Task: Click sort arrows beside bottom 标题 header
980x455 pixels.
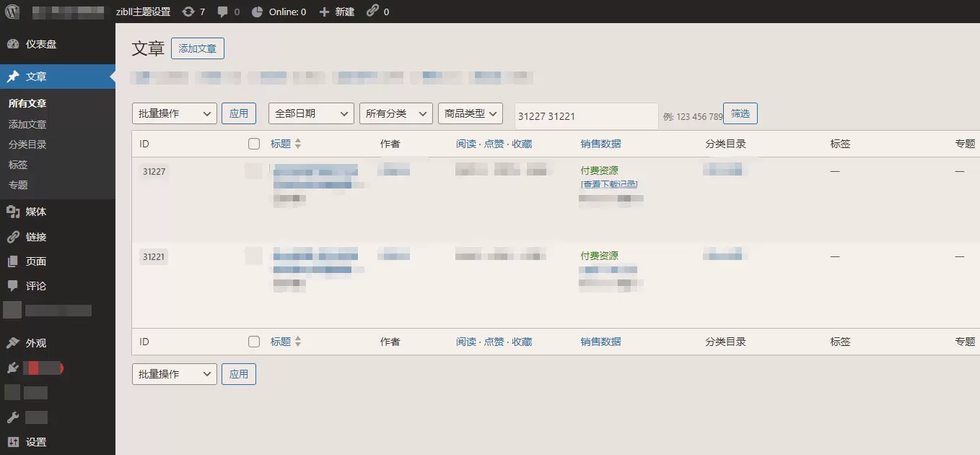Action: click(x=298, y=342)
